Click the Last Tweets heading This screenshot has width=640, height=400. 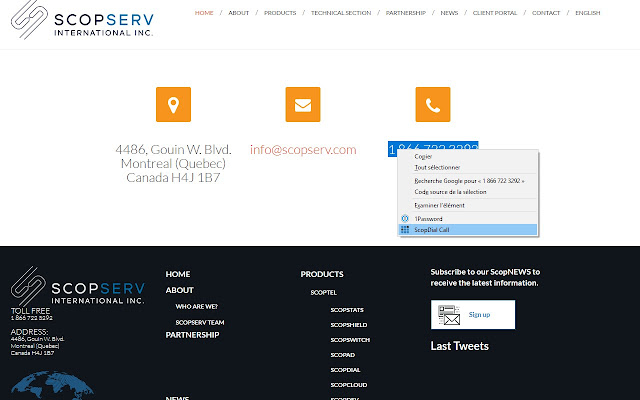pyautogui.click(x=460, y=346)
